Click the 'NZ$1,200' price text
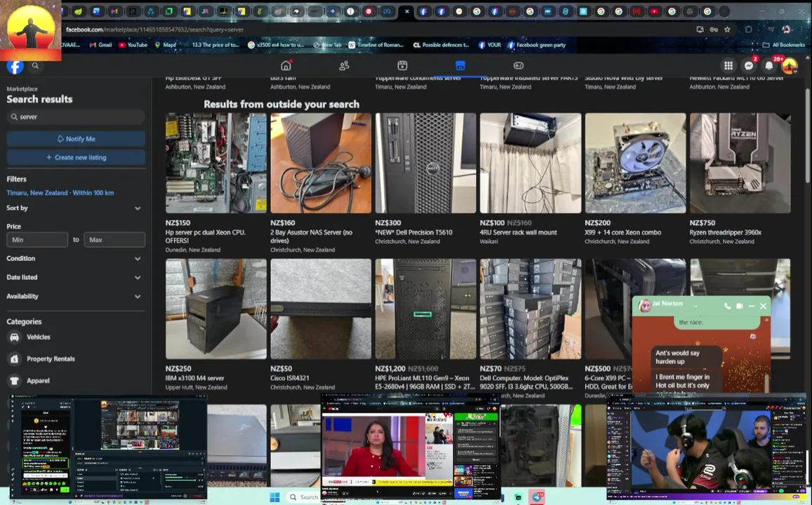812x505 pixels. [390, 369]
